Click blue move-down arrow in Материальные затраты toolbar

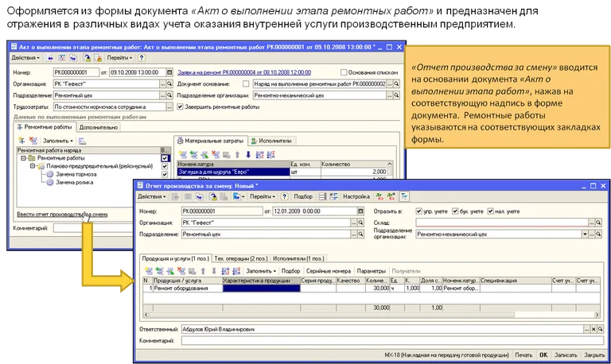coord(248,154)
